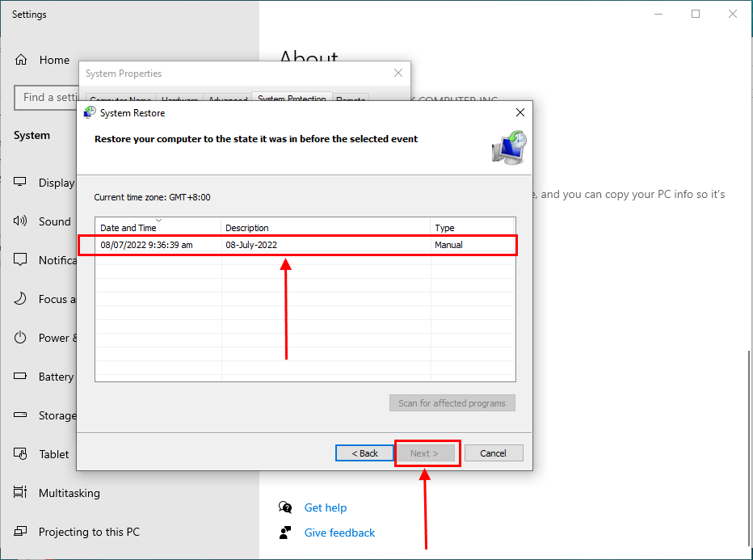Select Tablet in Settings sidebar

click(x=54, y=454)
